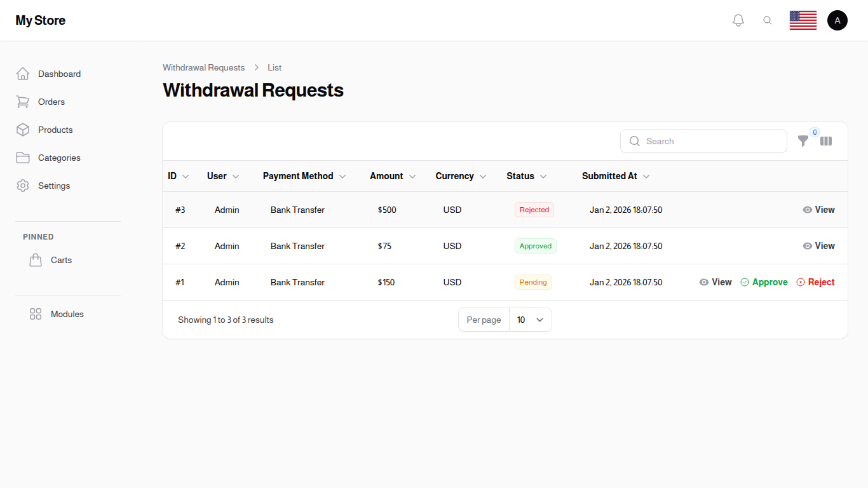Click the search magnifier in the top bar

coord(768,20)
